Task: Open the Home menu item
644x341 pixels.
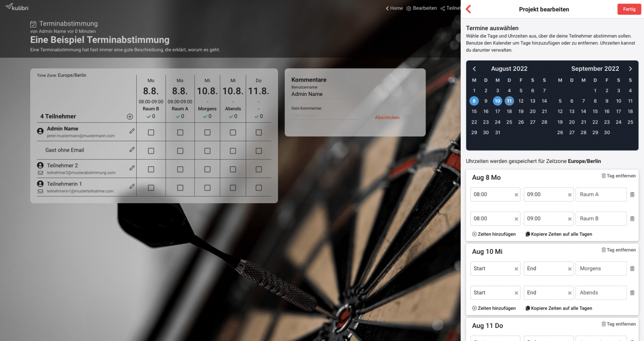Action: 394,8
